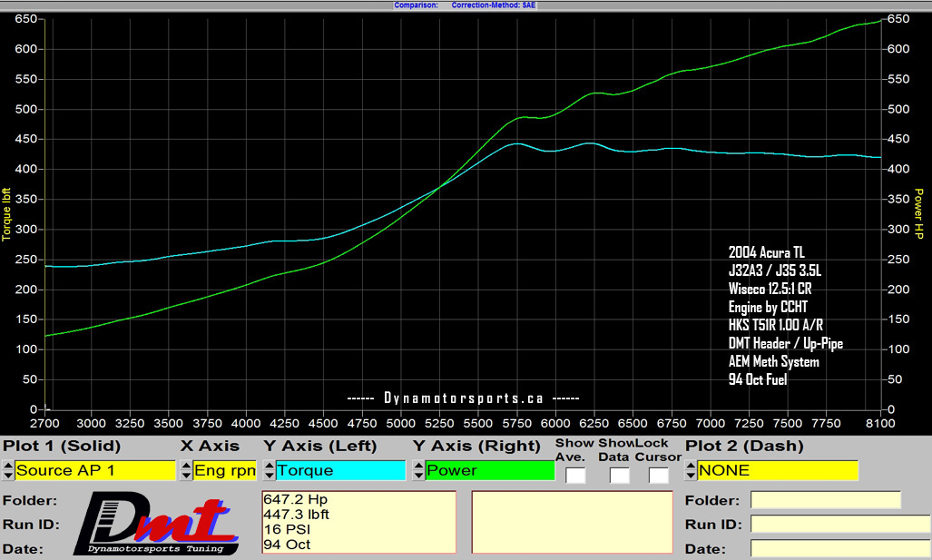Viewport: 932px width, 560px height.
Task: Click the 650 value on left axis
Action: (25, 19)
